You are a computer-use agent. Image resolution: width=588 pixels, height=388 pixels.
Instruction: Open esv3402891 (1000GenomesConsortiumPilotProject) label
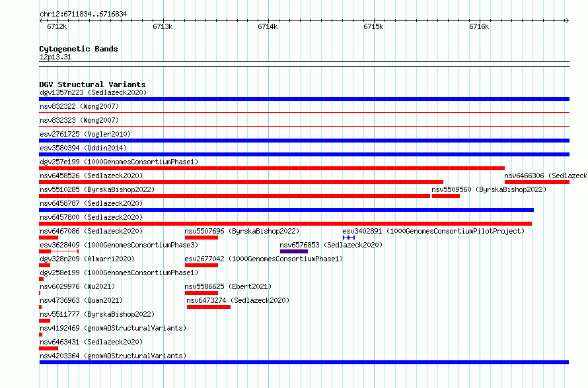click(433, 231)
